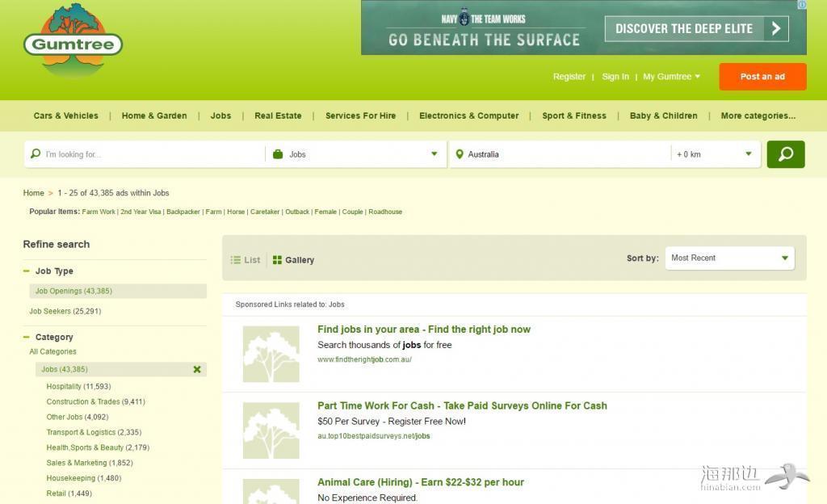Viewport: 827px width, 504px height.
Task: Open the Sign In link
Action: [615, 77]
